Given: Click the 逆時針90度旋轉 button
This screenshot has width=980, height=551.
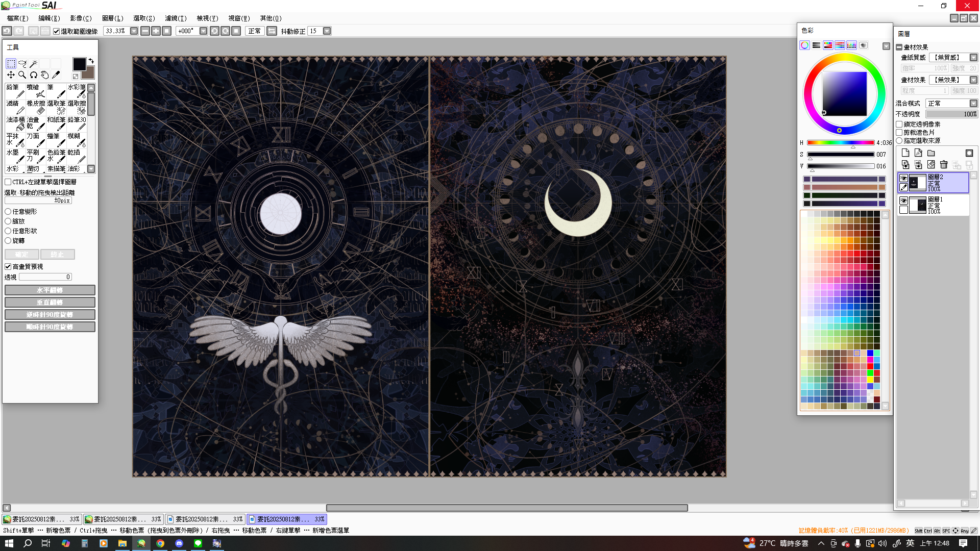Looking at the screenshot, I should coord(50,315).
